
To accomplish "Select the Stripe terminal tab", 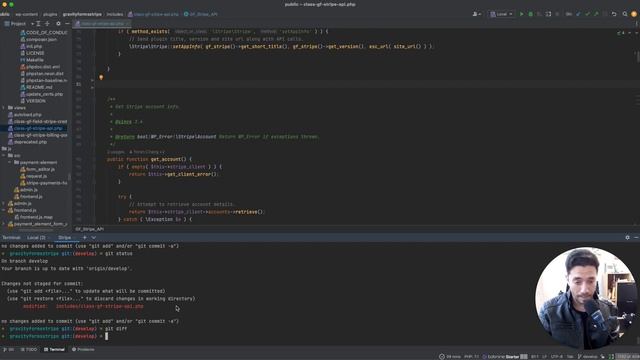I will (x=64, y=238).
